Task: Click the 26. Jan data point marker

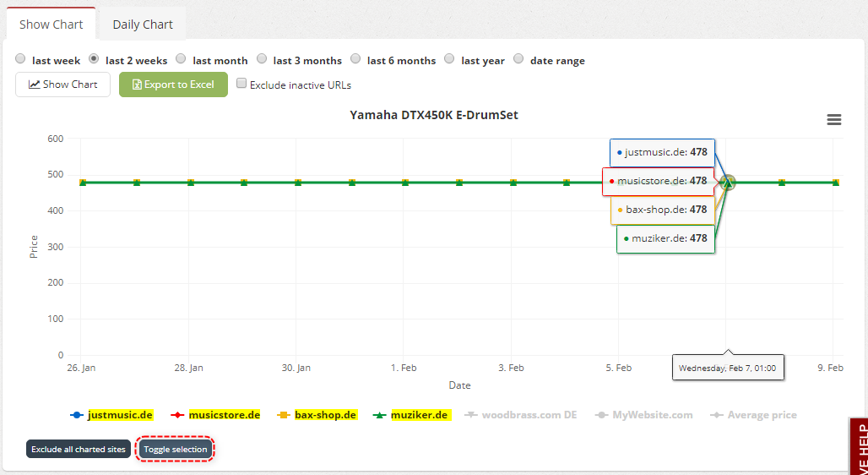Action: pos(83,183)
